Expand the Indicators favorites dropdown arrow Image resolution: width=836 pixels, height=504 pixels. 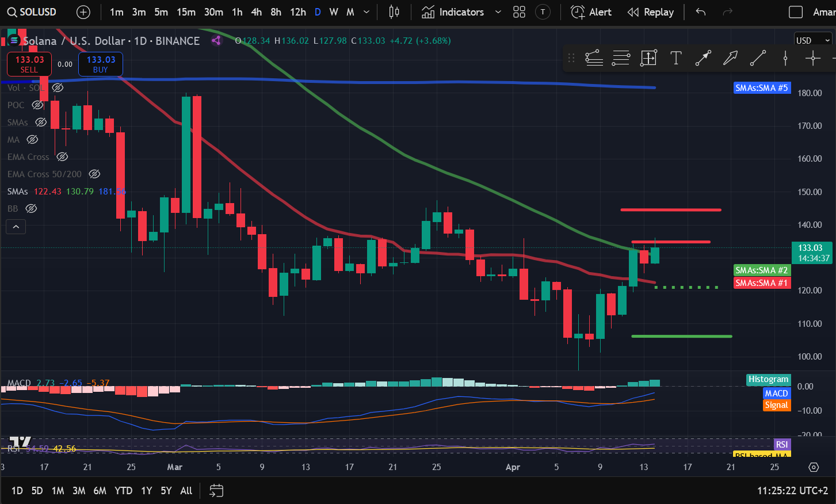click(x=498, y=12)
